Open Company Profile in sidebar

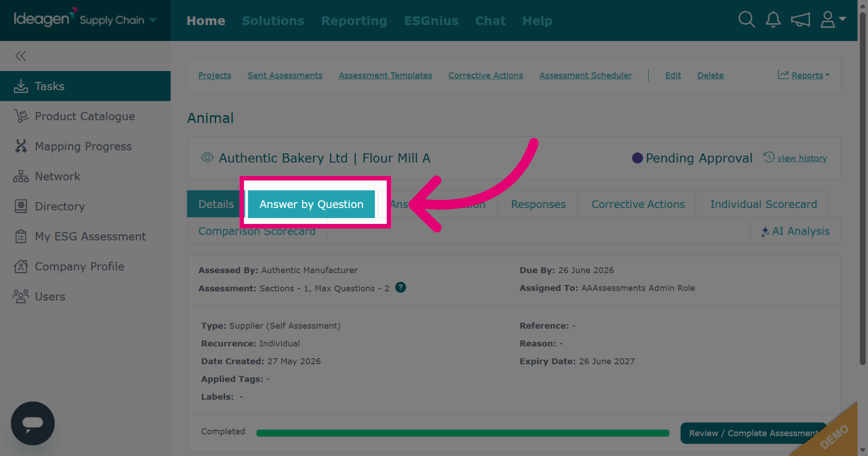point(85,266)
